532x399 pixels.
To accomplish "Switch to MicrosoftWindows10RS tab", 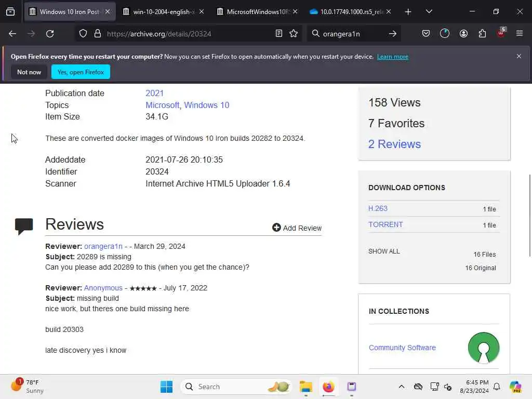I will point(258,12).
